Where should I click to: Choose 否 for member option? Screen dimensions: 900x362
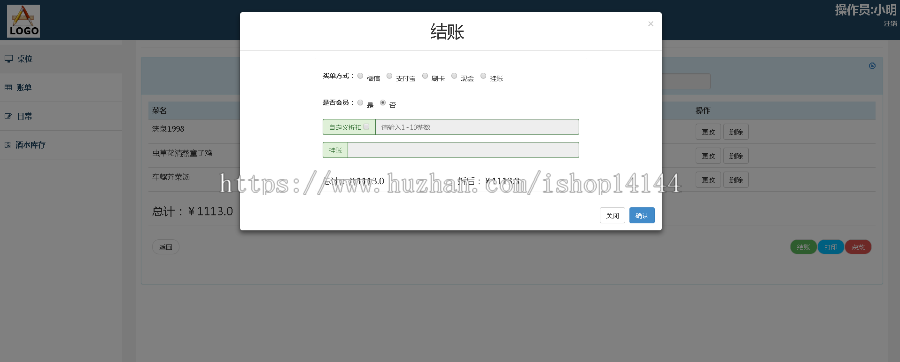(383, 103)
